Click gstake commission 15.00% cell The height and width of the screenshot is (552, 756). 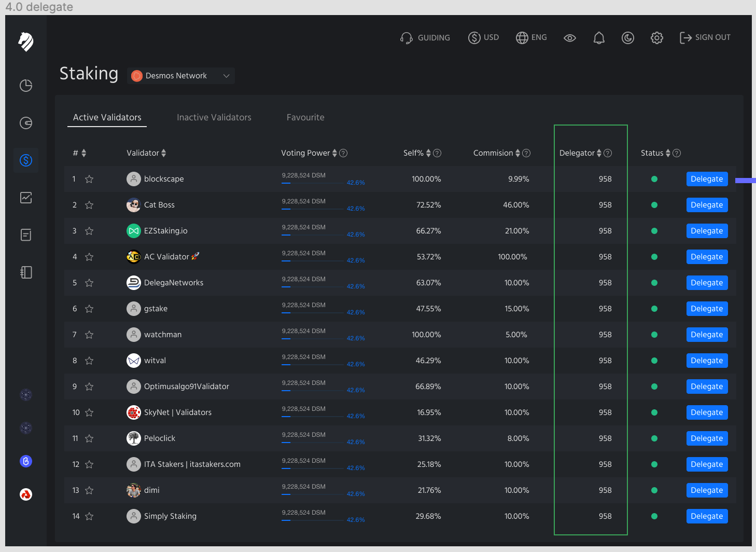(x=517, y=309)
